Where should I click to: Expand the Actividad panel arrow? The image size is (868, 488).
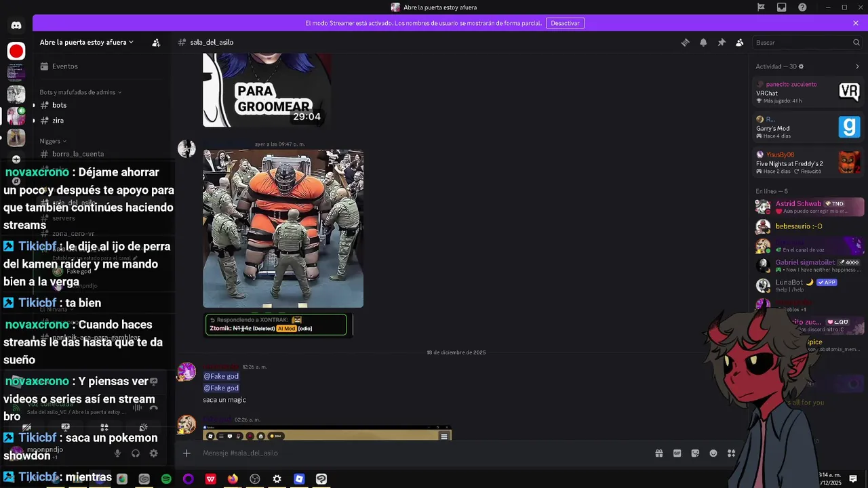[857, 66]
